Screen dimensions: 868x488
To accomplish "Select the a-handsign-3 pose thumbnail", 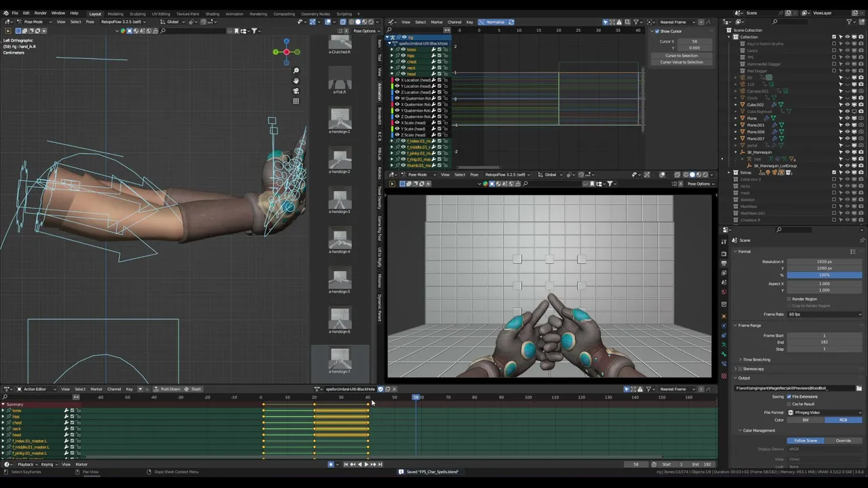I will coord(340,200).
